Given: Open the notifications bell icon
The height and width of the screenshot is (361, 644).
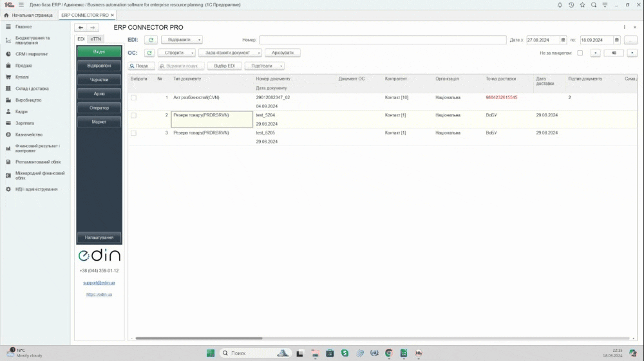Looking at the screenshot, I should click(560, 5).
